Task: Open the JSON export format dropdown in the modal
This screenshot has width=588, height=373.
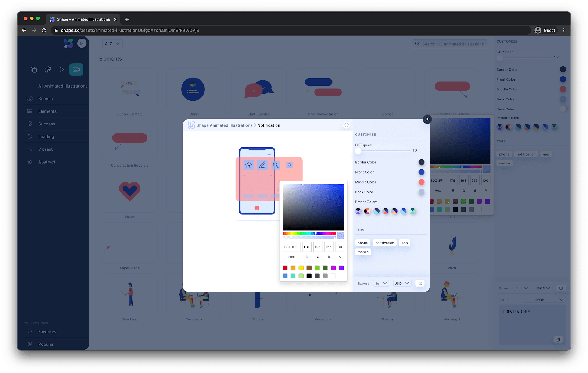Action: point(402,283)
